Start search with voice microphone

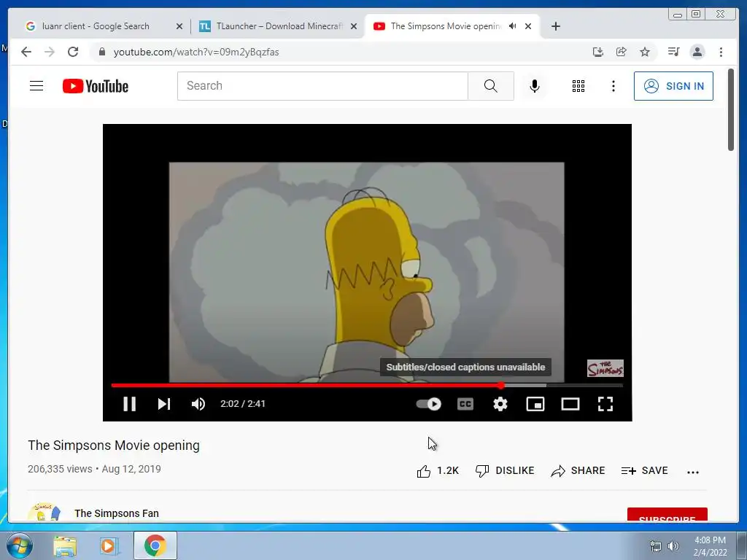pos(535,86)
